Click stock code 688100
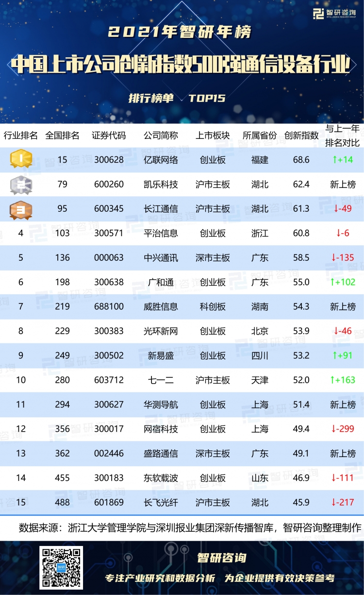Image resolution: width=364 pixels, height=595 pixels. [x=109, y=306]
